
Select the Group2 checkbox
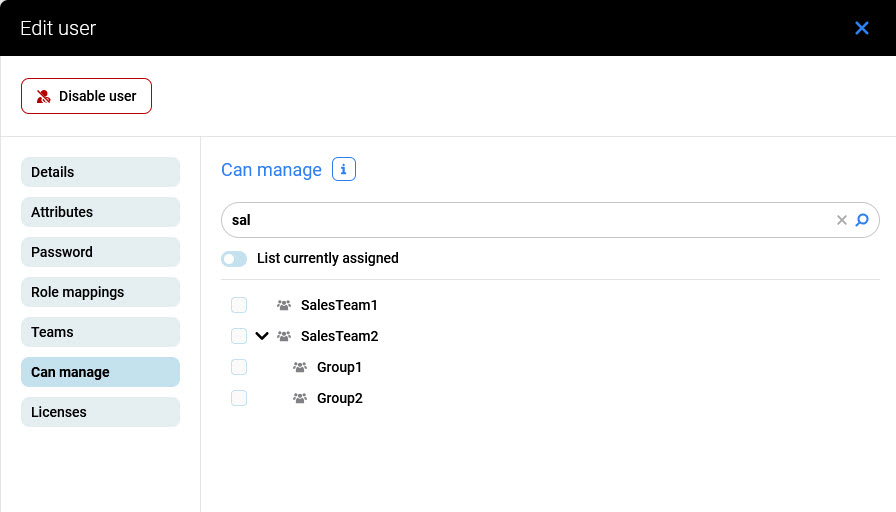pos(239,398)
